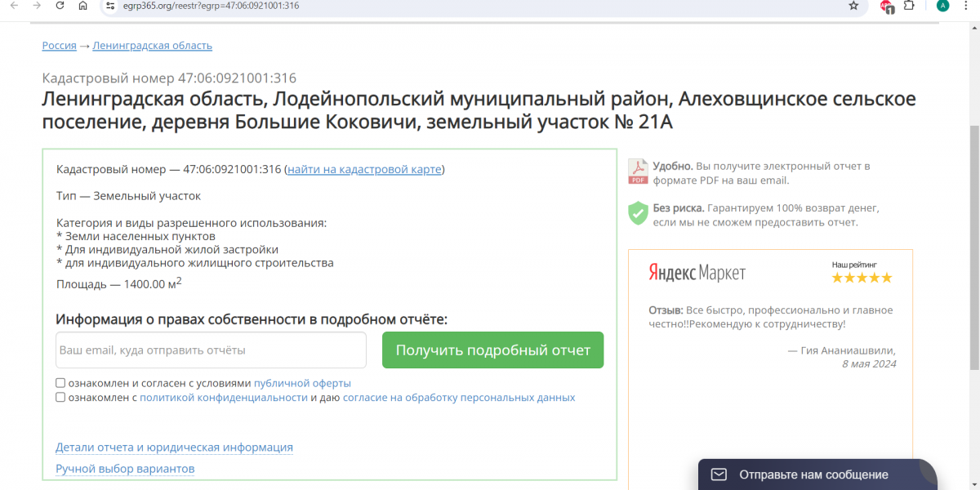
Task: Open the 'публичной оферты' link
Action: pos(302,383)
